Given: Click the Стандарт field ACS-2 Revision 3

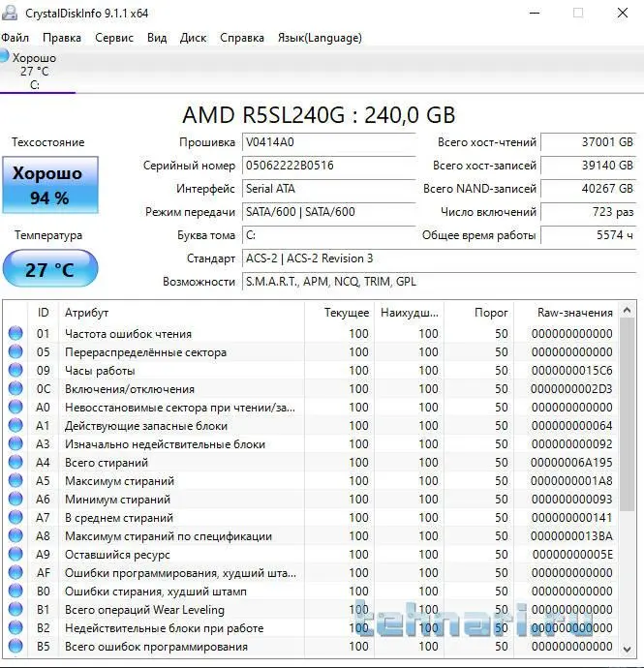Looking at the screenshot, I should point(440,258).
